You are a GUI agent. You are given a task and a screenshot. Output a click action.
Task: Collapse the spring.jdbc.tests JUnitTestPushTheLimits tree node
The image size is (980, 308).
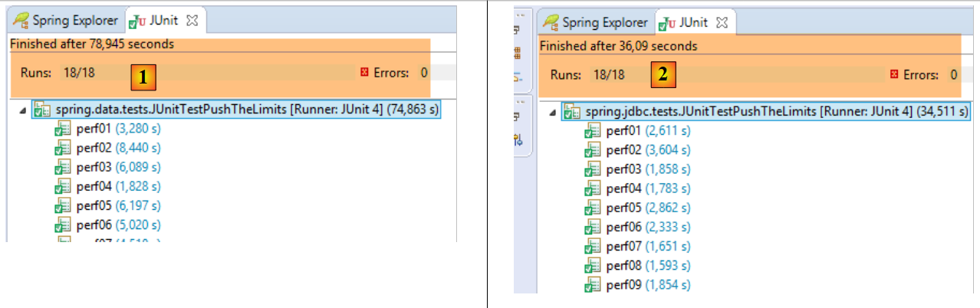(x=551, y=113)
